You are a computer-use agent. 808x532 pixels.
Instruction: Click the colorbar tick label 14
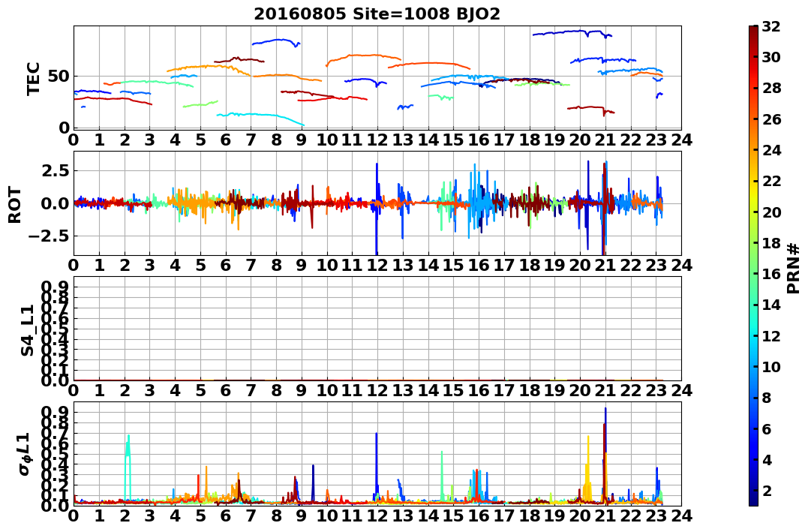[x=771, y=305]
